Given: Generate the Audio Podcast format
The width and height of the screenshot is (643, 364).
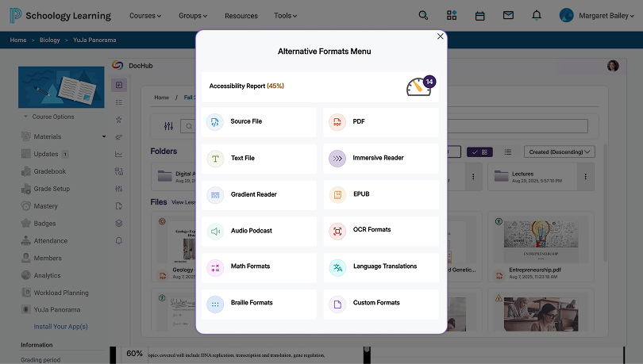Looking at the screenshot, I should pos(258,231).
